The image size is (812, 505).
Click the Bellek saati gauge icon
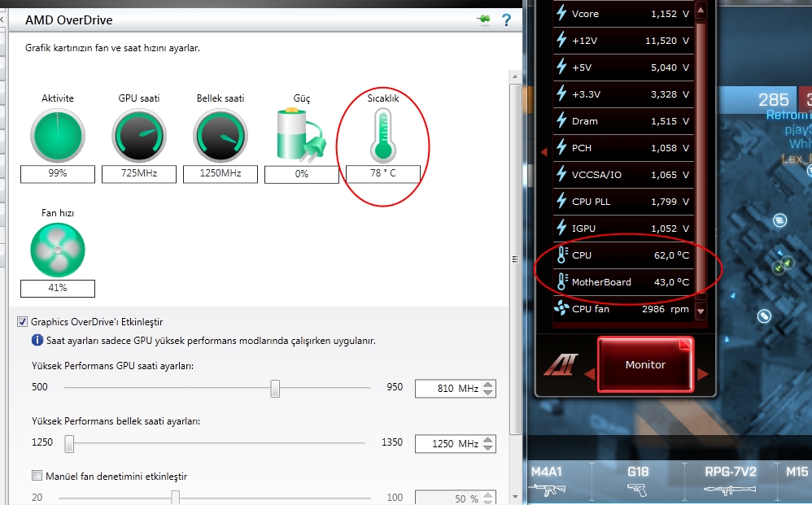coord(220,135)
